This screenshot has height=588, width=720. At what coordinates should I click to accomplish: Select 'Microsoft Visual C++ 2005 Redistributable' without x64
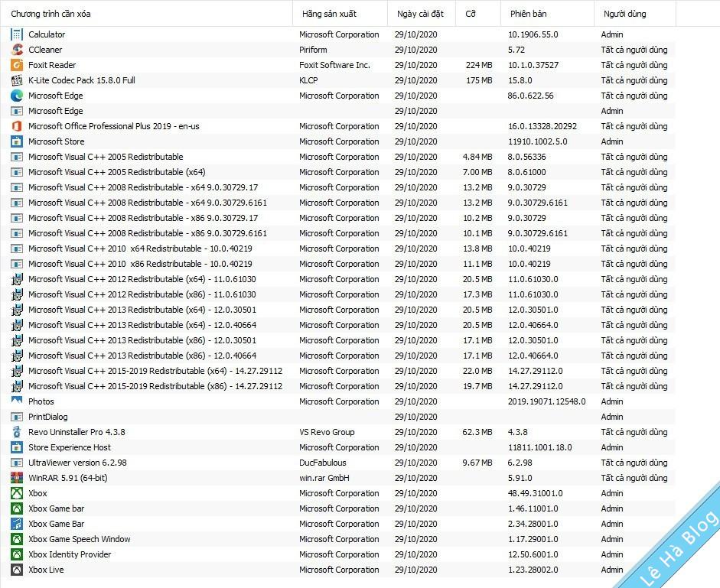point(106,157)
